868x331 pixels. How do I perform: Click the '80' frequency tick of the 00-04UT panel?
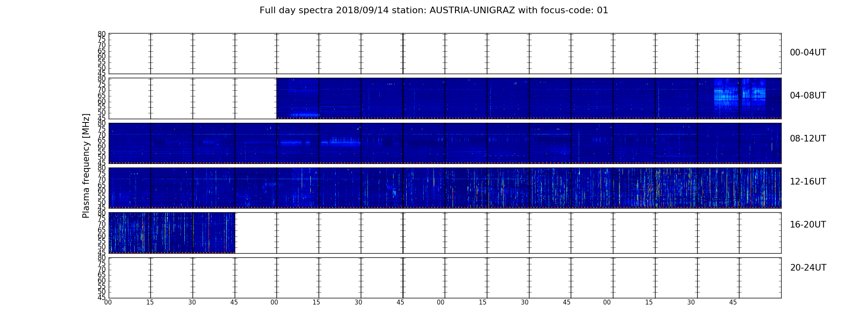[x=102, y=34]
